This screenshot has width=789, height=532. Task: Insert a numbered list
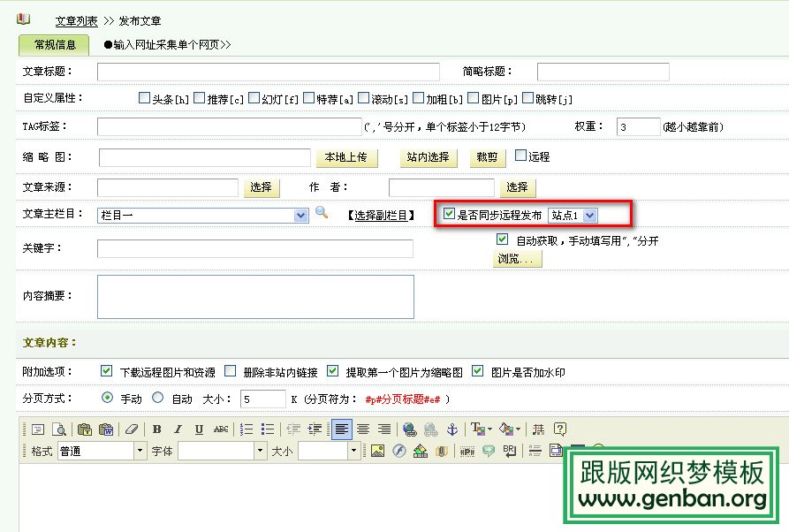tap(247, 429)
